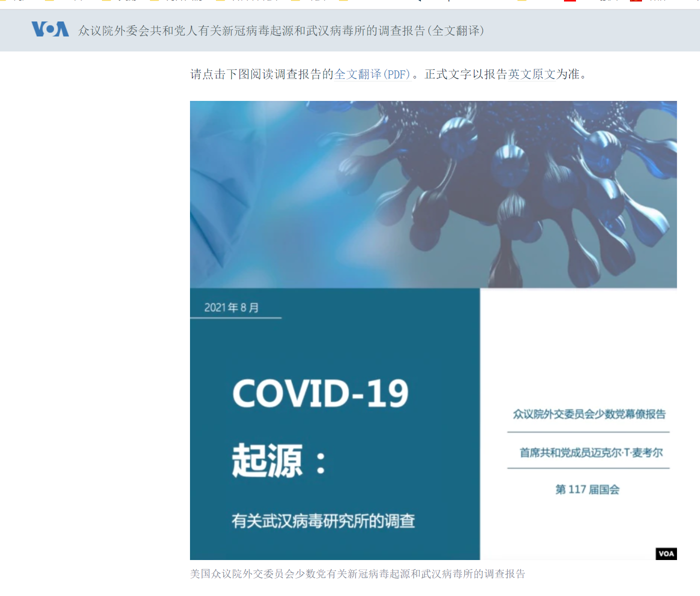Click the '第 117 届国会' text on the cover
The image size is (700, 596).
[588, 490]
